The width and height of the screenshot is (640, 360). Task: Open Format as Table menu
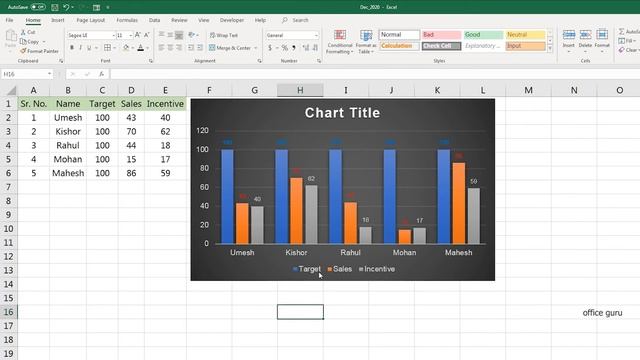366,42
